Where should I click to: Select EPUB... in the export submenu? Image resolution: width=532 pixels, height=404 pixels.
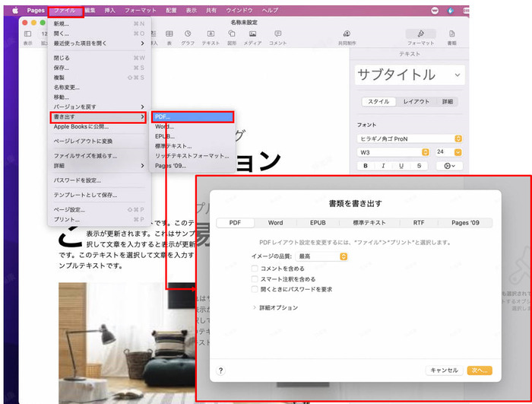[x=192, y=136]
